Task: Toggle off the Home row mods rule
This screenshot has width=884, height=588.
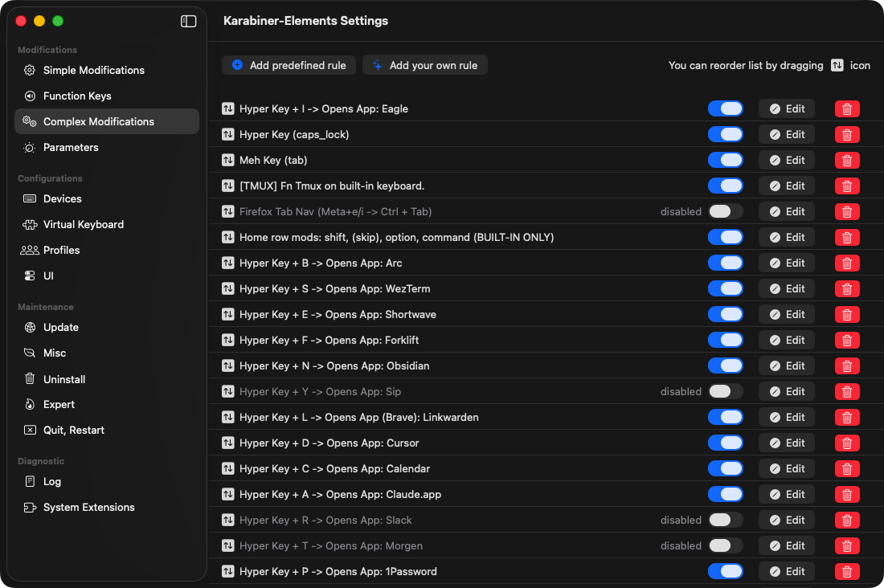Action: click(726, 237)
